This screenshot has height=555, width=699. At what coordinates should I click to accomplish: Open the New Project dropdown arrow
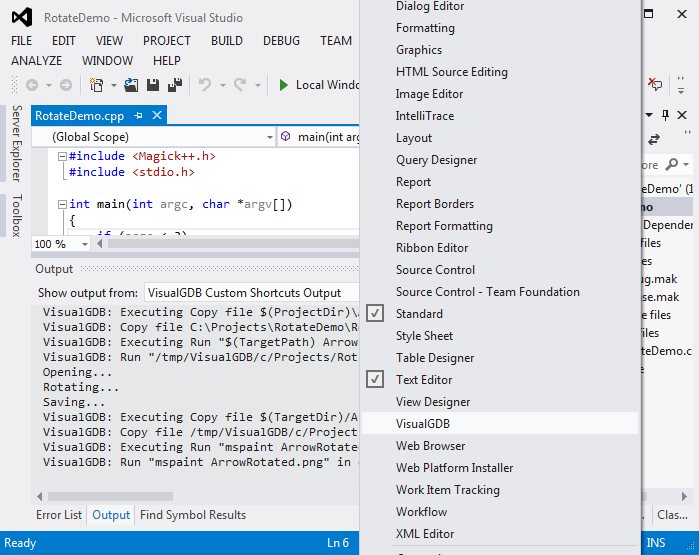(x=114, y=85)
